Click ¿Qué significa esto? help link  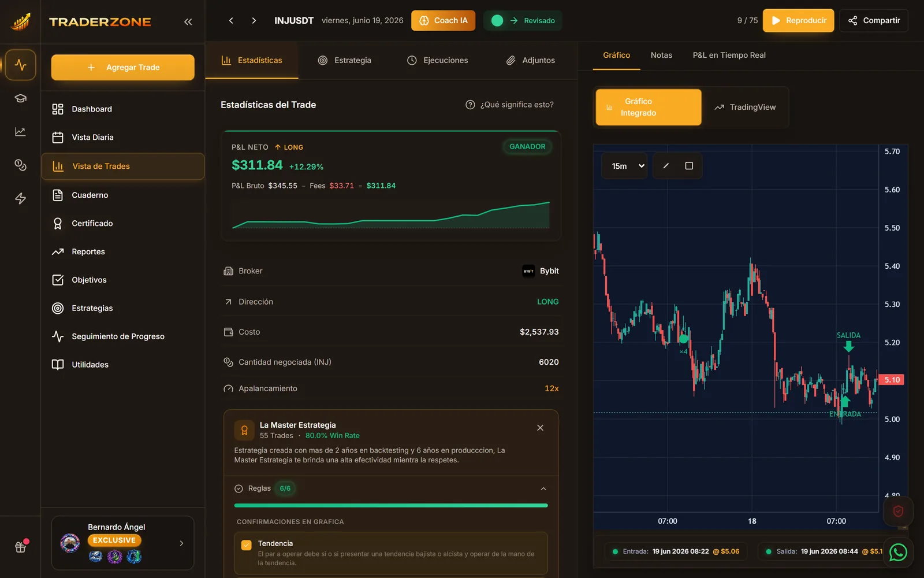509,105
